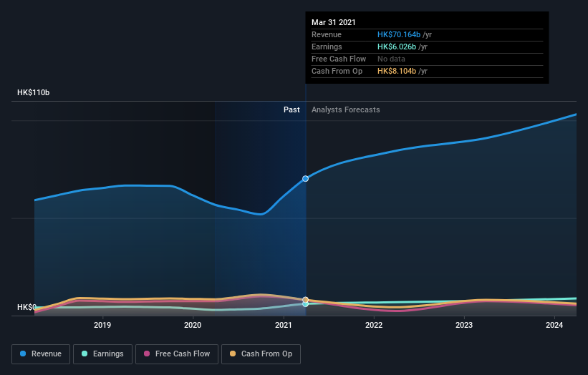Click the Cash From Op row label in tooltip
Viewport: 588px width, 375px height.
(x=337, y=71)
